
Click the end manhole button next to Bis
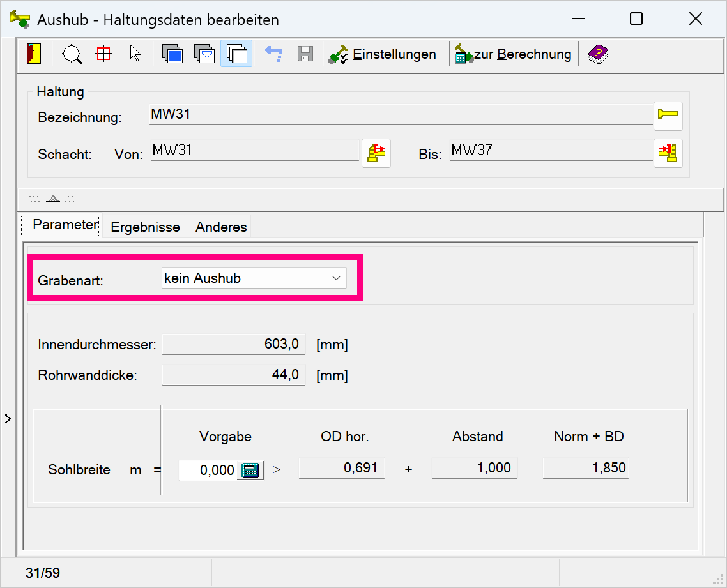[x=668, y=153]
